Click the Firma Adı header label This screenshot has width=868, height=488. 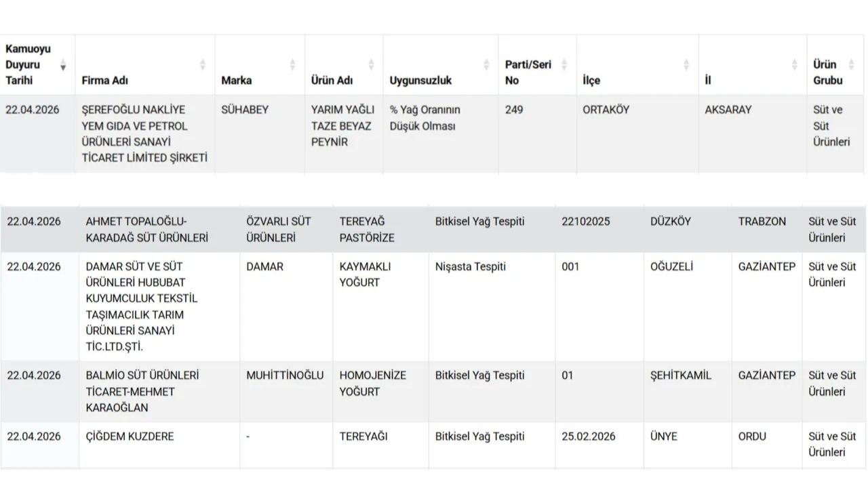point(105,80)
